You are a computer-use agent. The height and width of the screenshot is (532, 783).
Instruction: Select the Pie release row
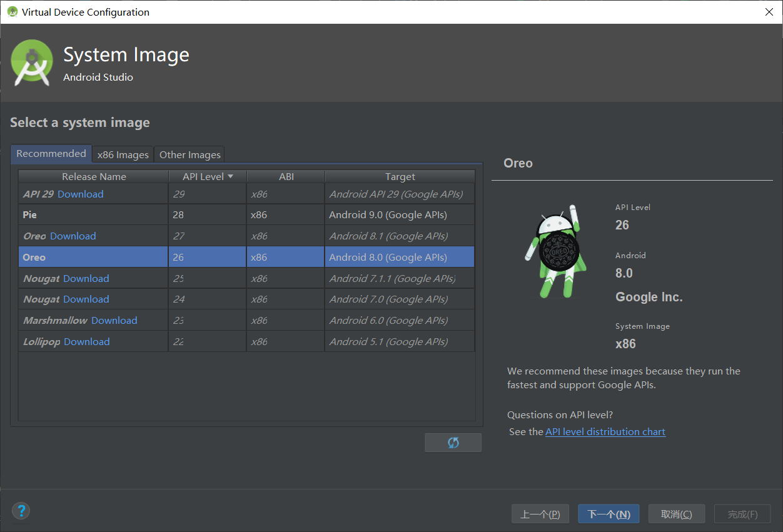(x=246, y=214)
